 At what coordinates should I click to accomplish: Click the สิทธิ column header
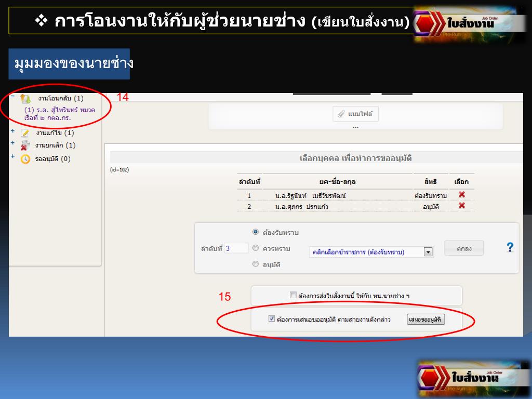(431, 181)
